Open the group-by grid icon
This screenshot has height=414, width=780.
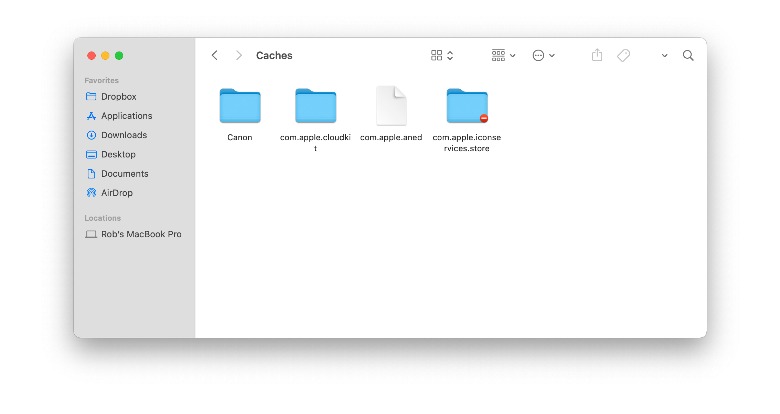click(498, 55)
